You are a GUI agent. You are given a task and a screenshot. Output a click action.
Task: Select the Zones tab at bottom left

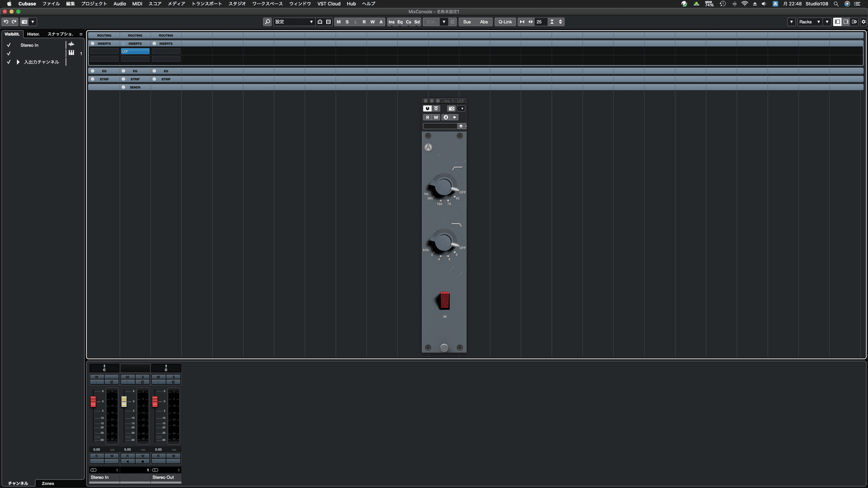(48, 483)
